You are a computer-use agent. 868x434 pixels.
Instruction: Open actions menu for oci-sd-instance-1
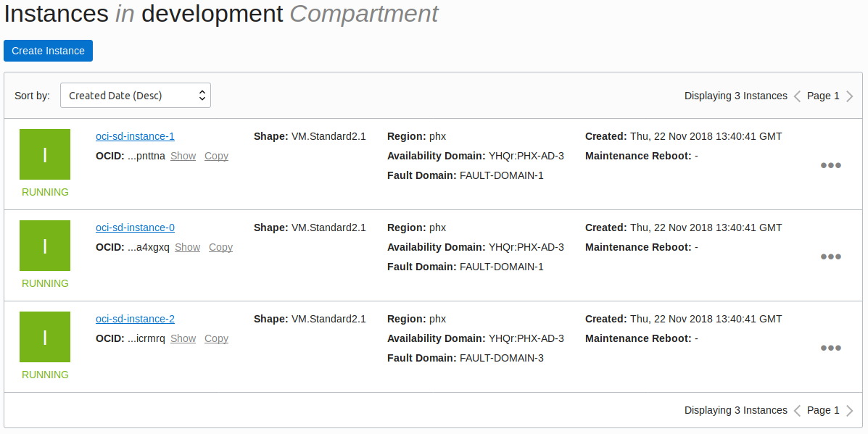point(830,165)
